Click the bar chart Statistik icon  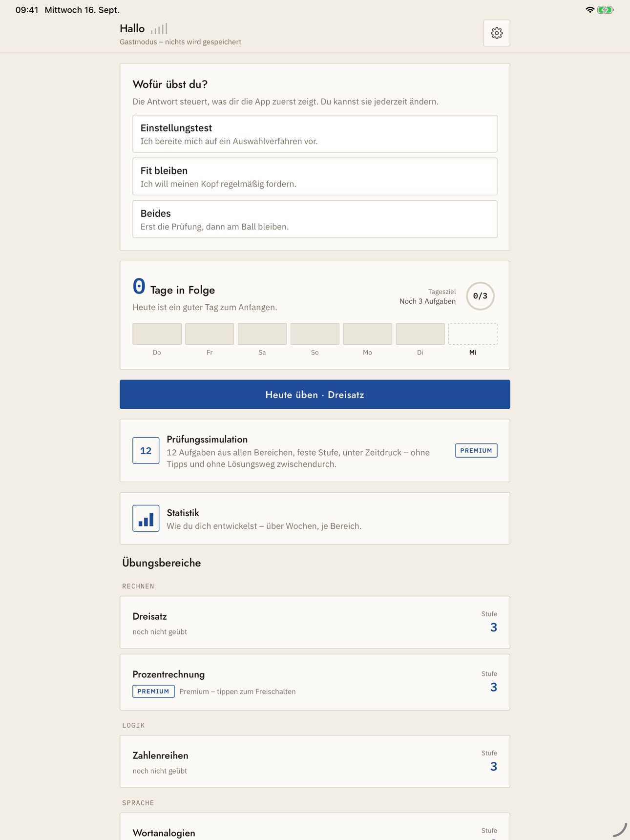point(146,518)
